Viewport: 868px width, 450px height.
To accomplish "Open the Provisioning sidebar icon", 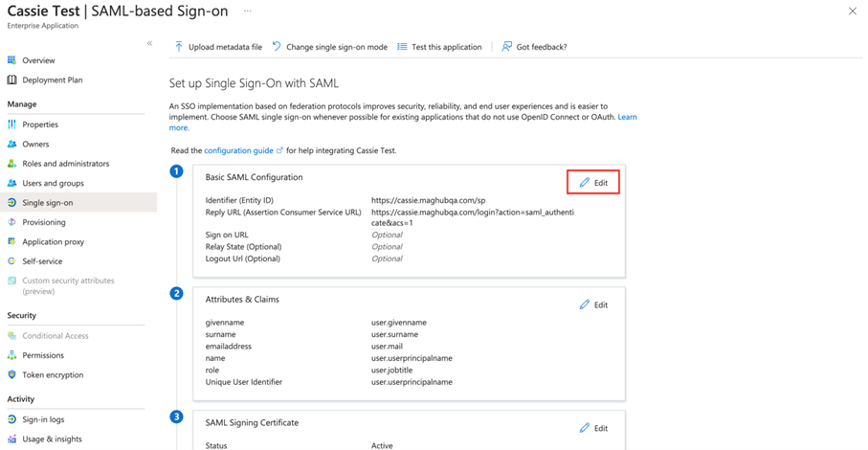I will click(x=11, y=222).
